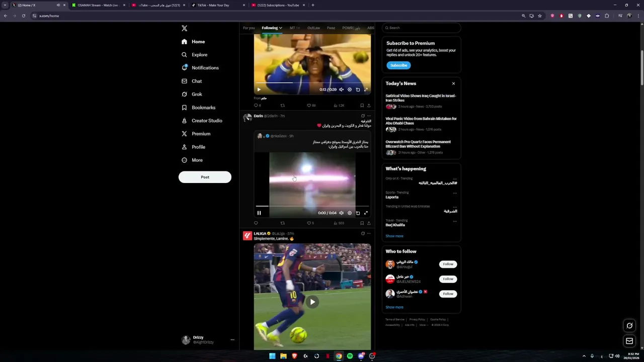Image resolution: width=644 pixels, height=362 pixels.
Task: Open the Following tab dropdown
Action: coord(272,28)
